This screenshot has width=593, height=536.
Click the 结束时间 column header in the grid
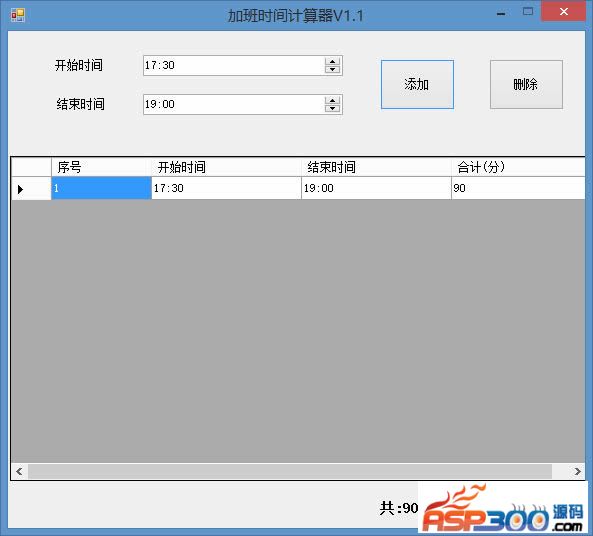click(376, 167)
